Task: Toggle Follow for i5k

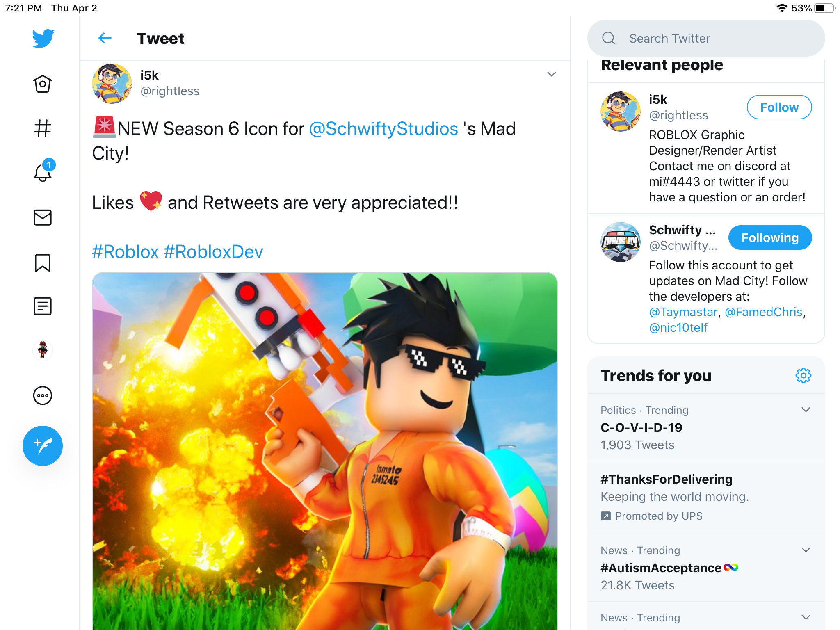Action: pos(779,107)
